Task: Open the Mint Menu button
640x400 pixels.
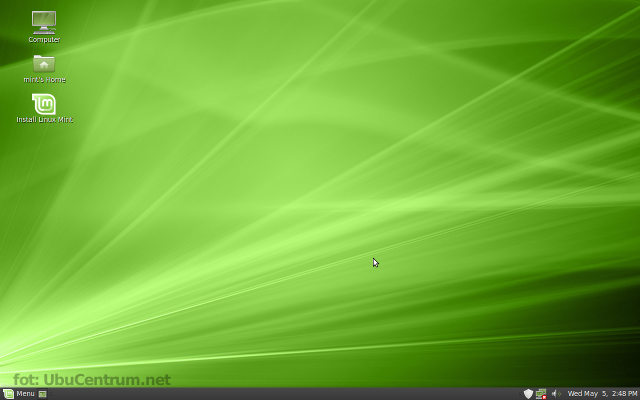Action: (x=19, y=394)
